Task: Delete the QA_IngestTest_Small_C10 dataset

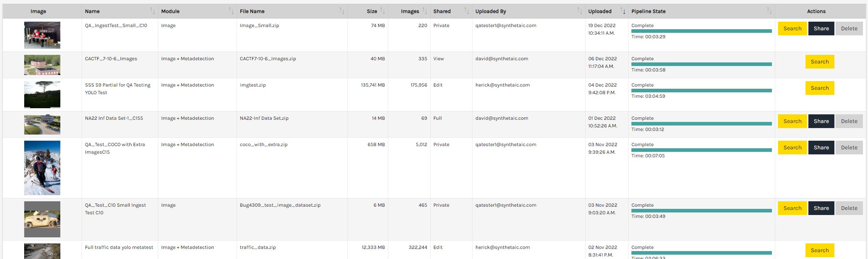Action: tap(849, 28)
